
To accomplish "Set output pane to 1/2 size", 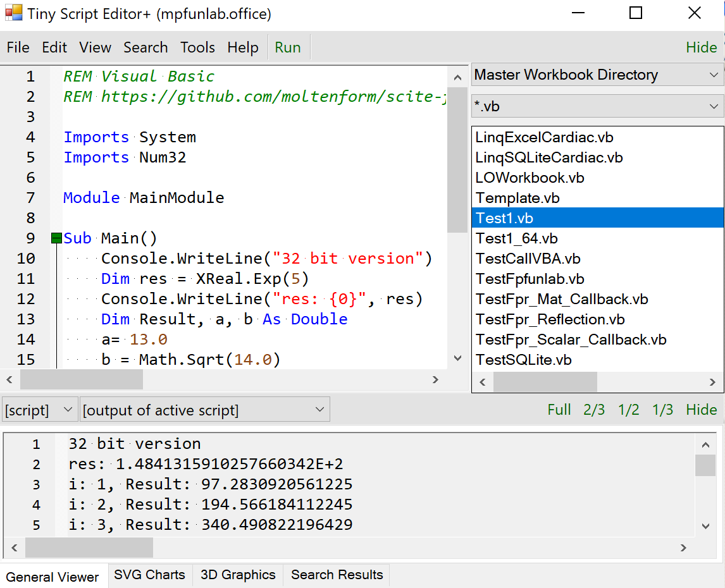I will [628, 410].
